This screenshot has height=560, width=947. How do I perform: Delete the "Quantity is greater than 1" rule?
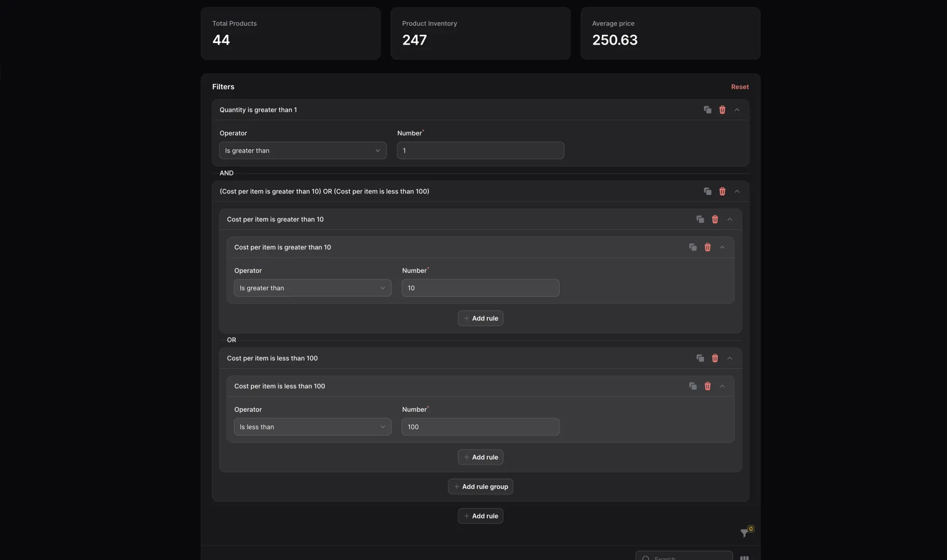point(722,109)
